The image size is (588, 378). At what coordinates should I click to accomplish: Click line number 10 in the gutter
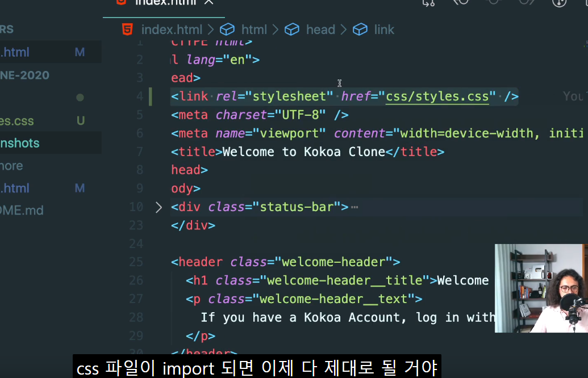click(136, 207)
